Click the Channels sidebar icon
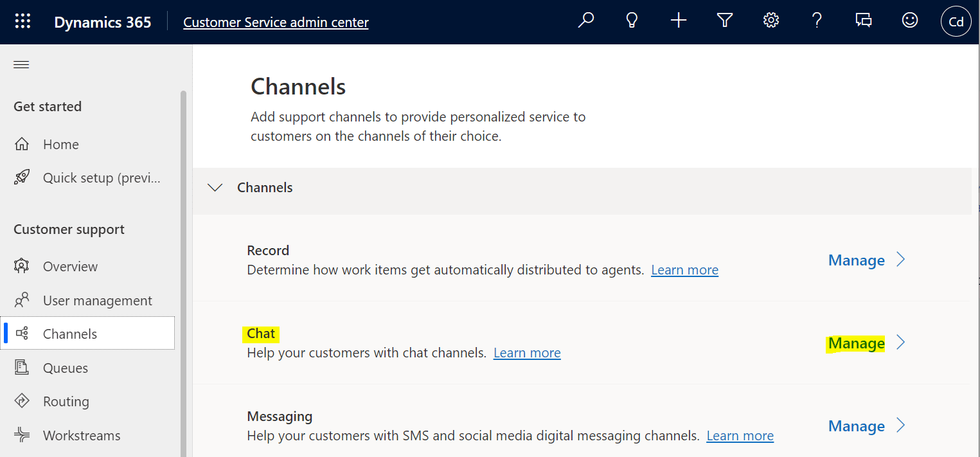 point(22,334)
